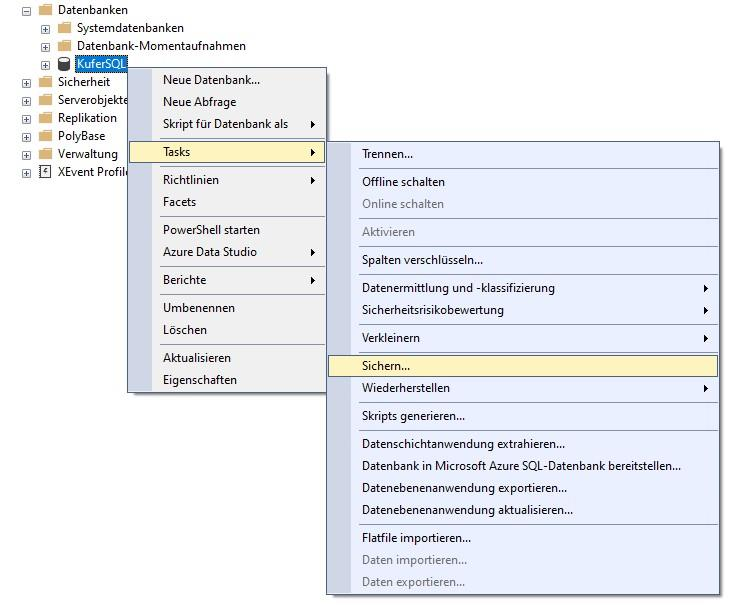Expand the Replikation node
The width and height of the screenshot is (732, 605).
point(27,119)
